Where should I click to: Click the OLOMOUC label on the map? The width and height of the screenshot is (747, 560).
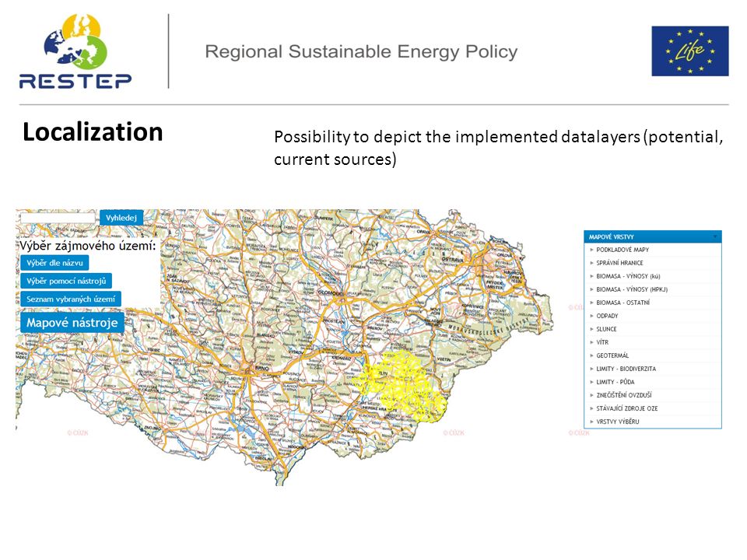(x=330, y=293)
